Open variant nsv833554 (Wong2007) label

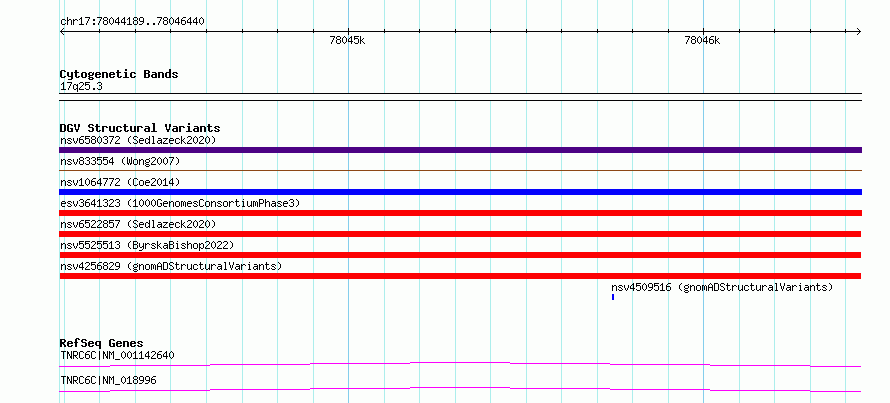(120, 161)
